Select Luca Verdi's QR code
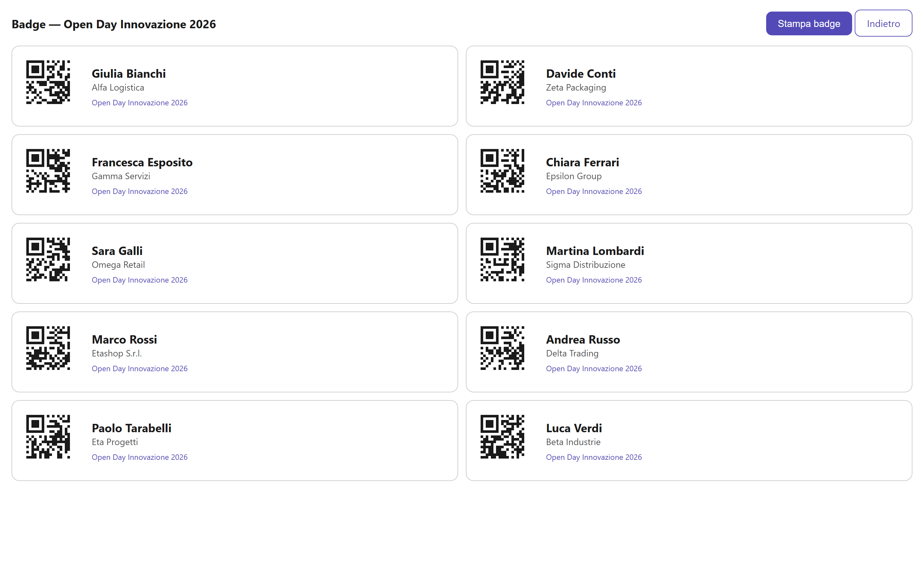The height and width of the screenshot is (578, 924). pos(502,437)
